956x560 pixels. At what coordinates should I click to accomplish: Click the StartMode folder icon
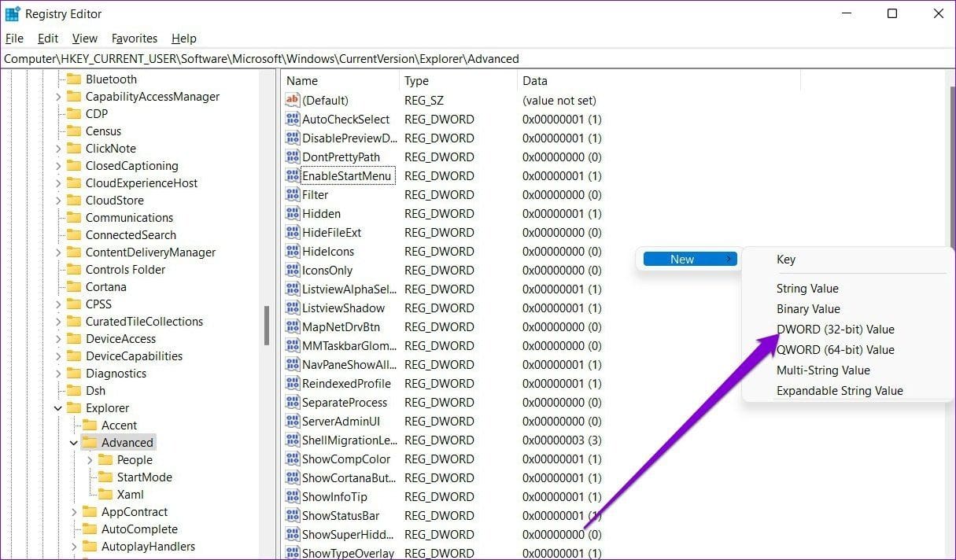[105, 477]
